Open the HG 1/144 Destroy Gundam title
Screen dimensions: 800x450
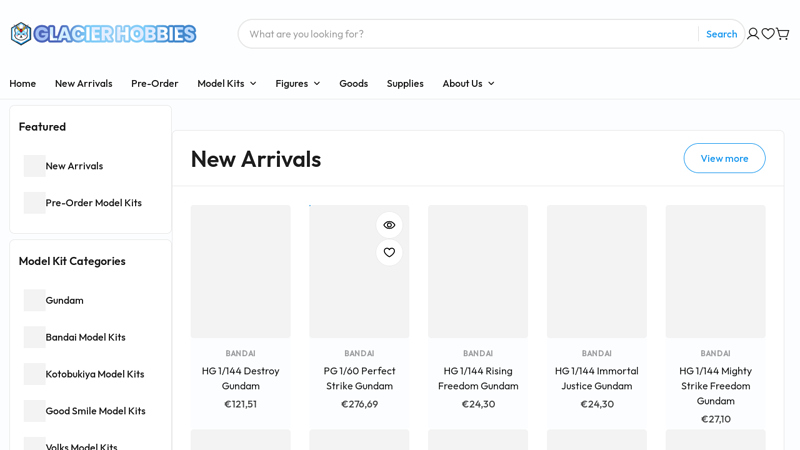pos(240,378)
